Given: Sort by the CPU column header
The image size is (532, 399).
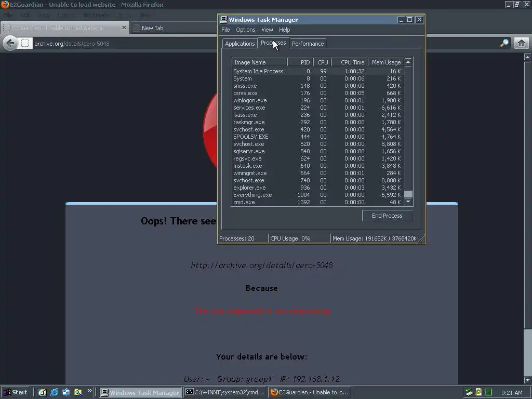Looking at the screenshot, I should coord(322,62).
